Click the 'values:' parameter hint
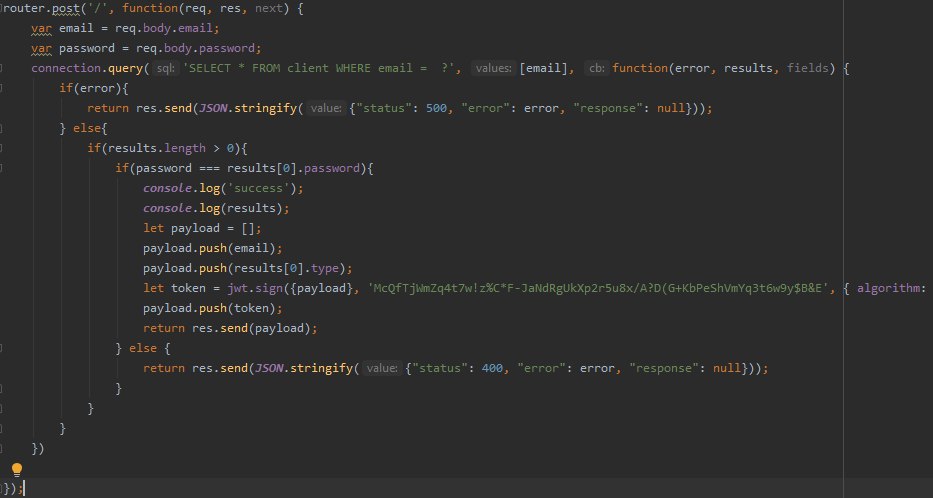This screenshot has height=498, width=933. (493, 68)
